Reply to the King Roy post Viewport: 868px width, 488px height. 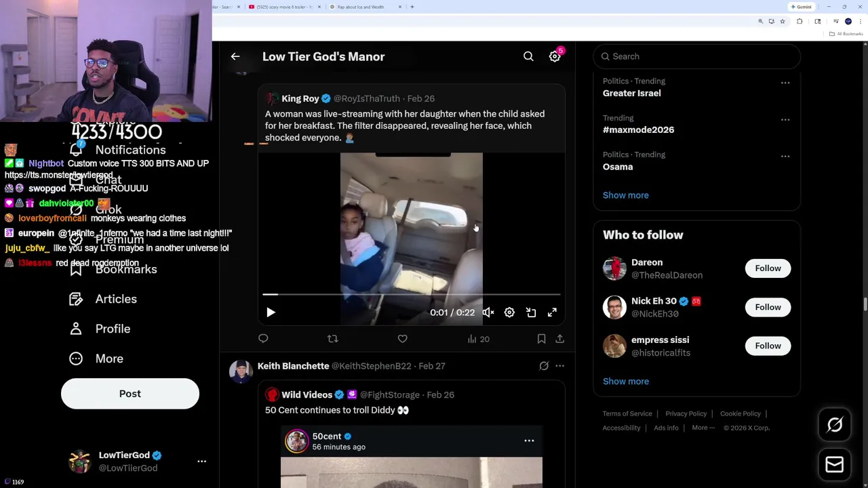263,339
